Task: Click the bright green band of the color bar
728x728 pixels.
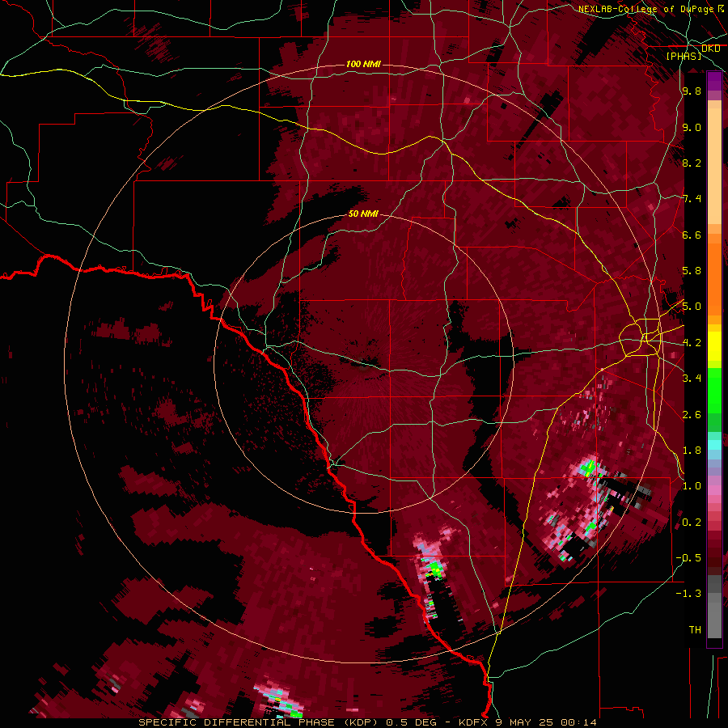Action: (x=714, y=390)
